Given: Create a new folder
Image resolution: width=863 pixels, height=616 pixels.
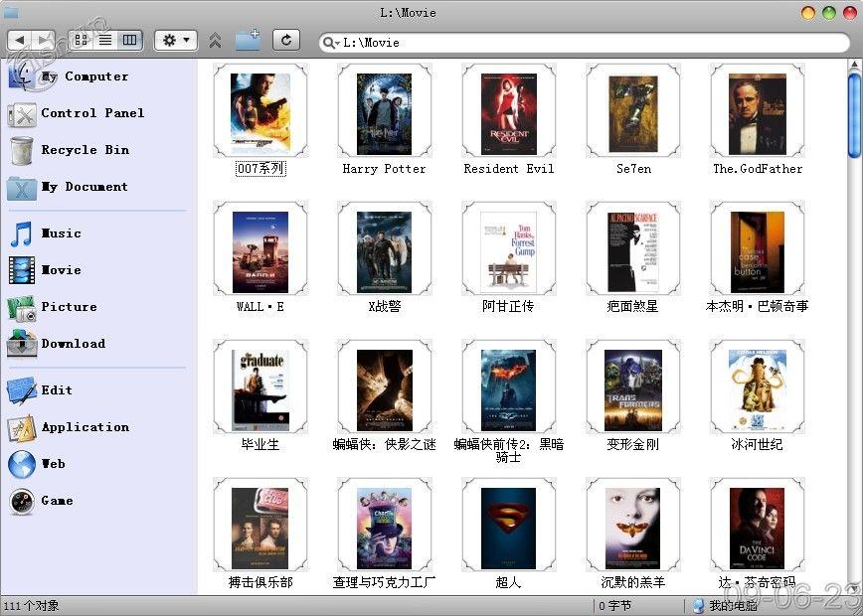Looking at the screenshot, I should (248, 40).
